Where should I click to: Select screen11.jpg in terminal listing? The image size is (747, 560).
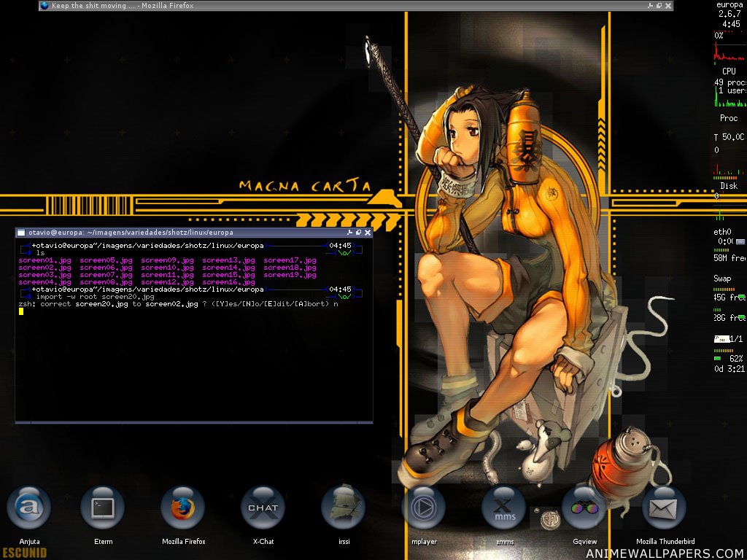click(x=167, y=275)
